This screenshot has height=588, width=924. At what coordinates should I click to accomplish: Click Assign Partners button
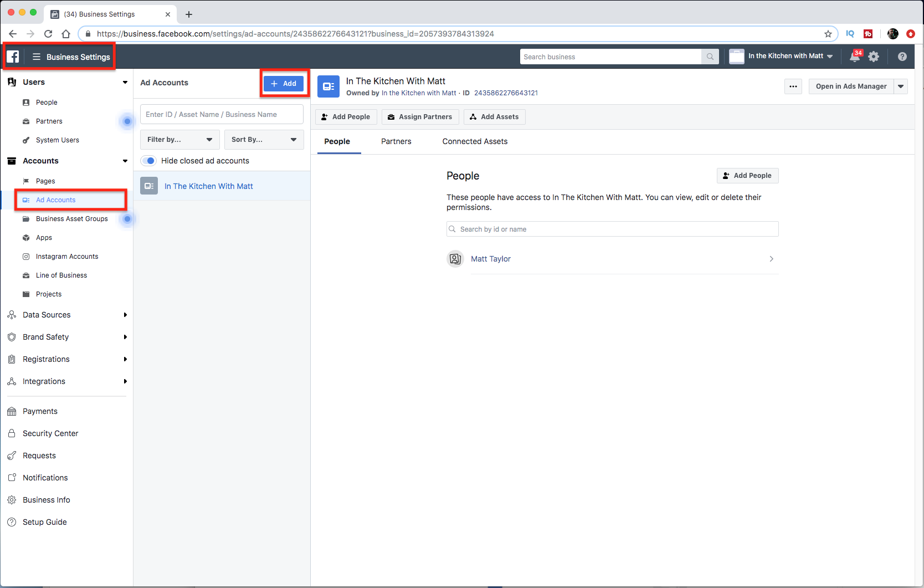(x=420, y=117)
